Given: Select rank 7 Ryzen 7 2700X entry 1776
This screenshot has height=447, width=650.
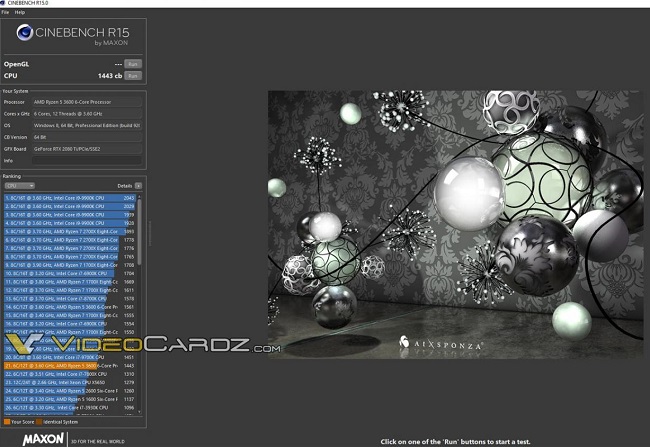Looking at the screenshot, I should coord(70,248).
